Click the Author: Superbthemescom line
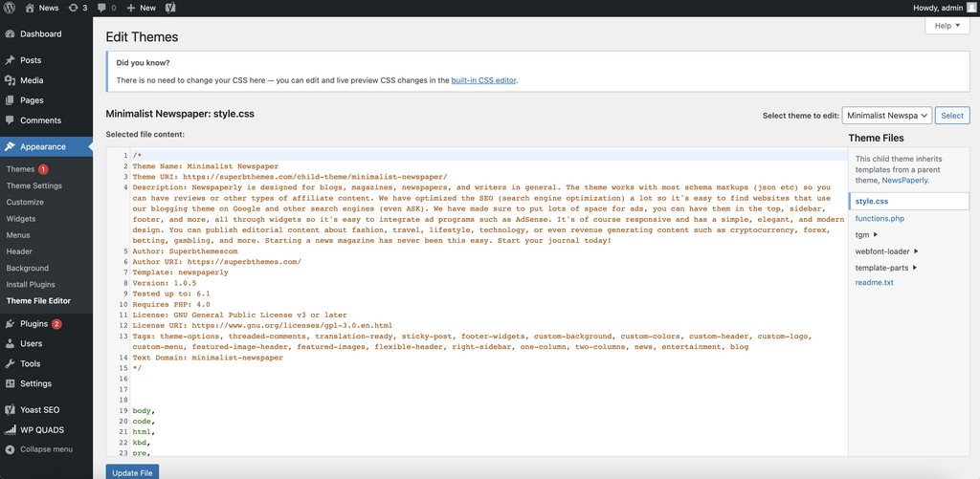The height and width of the screenshot is (479, 980). pyautogui.click(x=185, y=251)
